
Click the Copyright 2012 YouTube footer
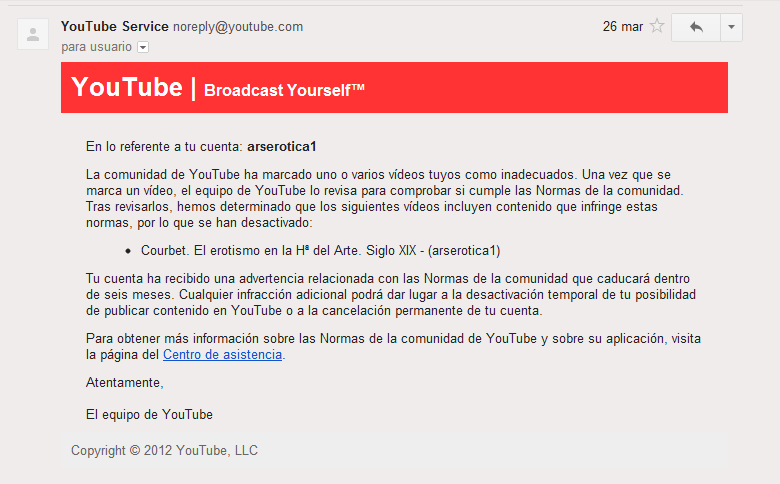click(164, 451)
